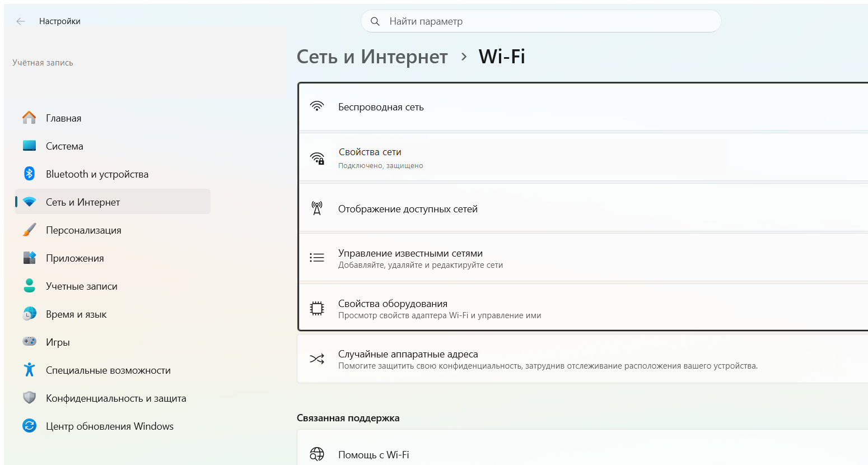Click the Приложения apps icon
This screenshot has height=465, width=868.
point(29,258)
